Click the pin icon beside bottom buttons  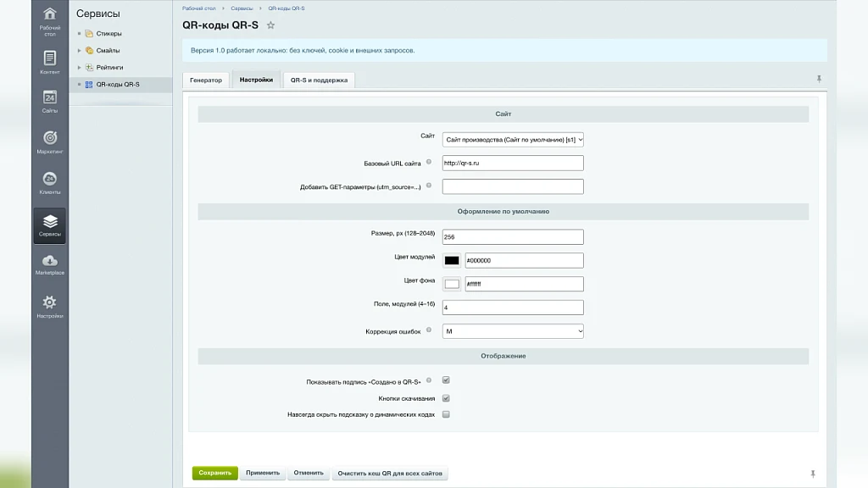coord(813,474)
